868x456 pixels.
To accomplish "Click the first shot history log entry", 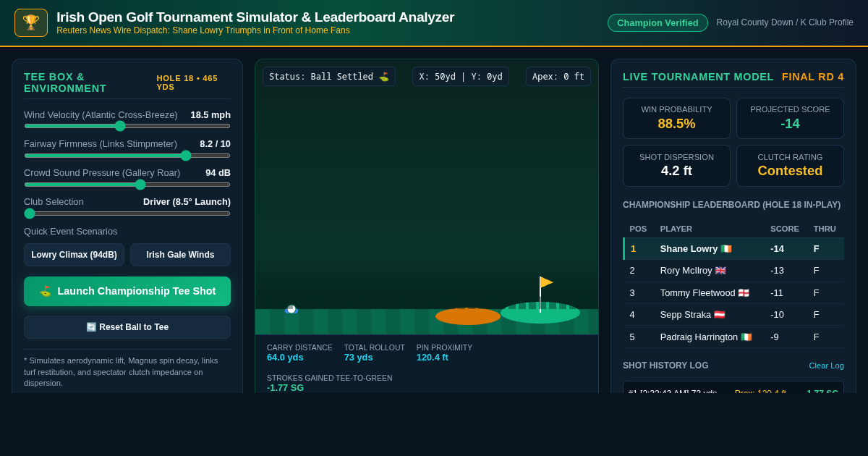I will 733,388.
